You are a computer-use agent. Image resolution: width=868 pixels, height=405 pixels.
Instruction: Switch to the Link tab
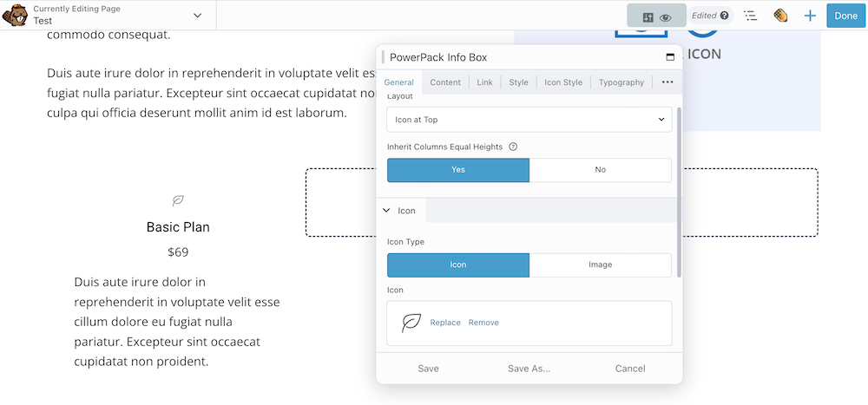(x=484, y=82)
